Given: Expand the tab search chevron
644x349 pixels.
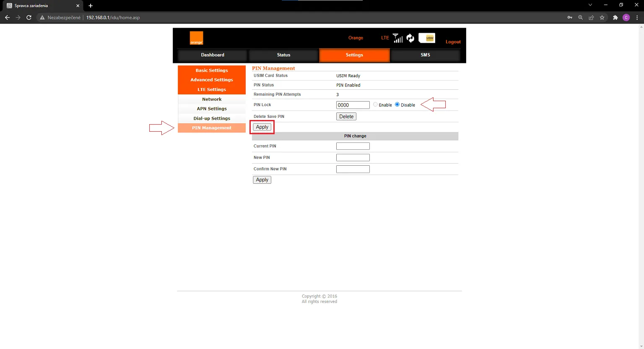Looking at the screenshot, I should coord(590,5).
